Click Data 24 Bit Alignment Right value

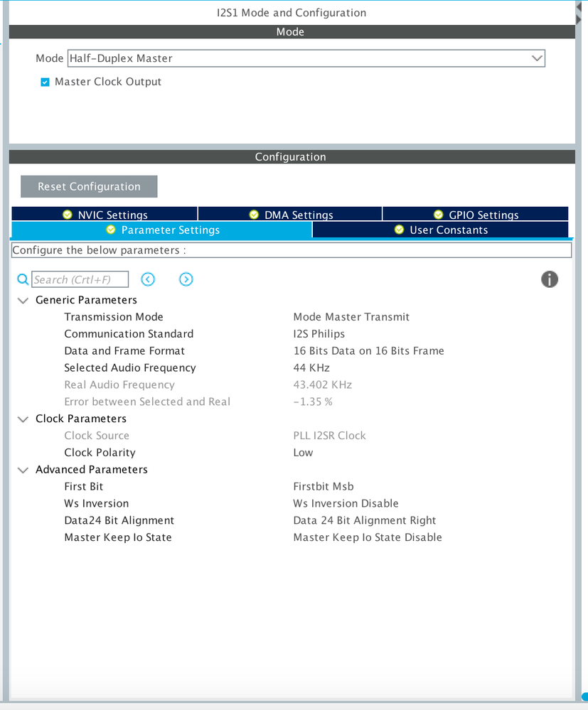(x=365, y=521)
